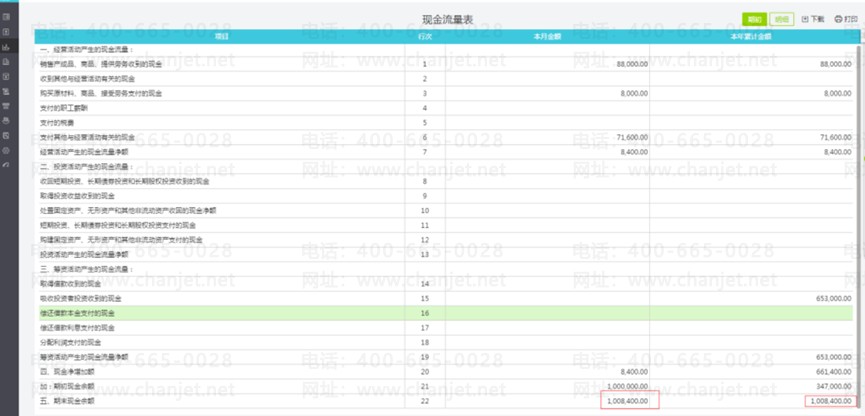Click the printer icon beside 打印
Image resolution: width=865 pixels, height=416 pixels.
tap(839, 19)
